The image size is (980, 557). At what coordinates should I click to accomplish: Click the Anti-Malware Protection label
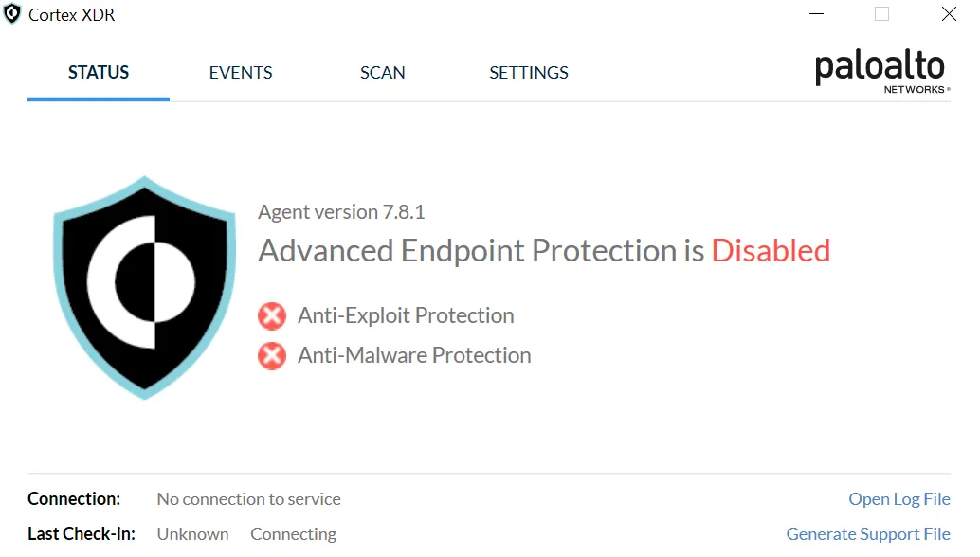click(414, 355)
